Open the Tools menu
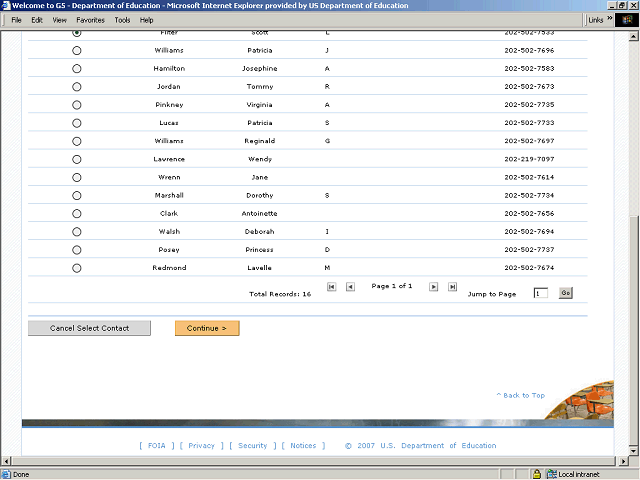 pyautogui.click(x=122, y=20)
